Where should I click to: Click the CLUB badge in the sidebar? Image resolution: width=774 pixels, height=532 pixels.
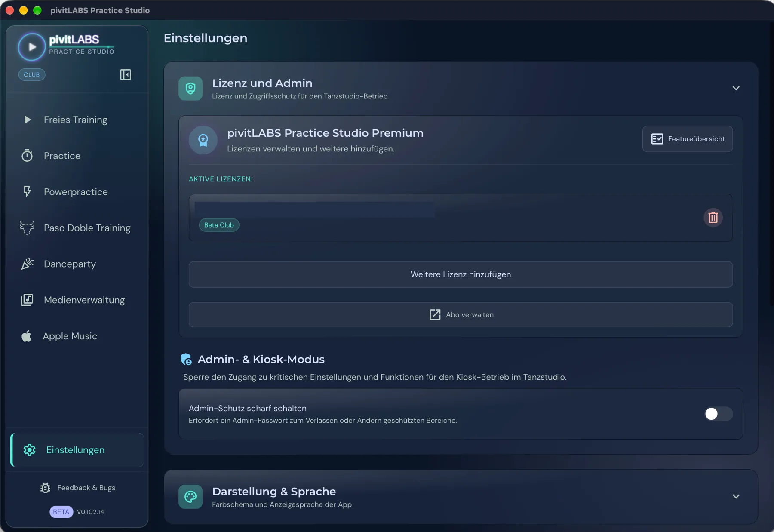point(32,74)
